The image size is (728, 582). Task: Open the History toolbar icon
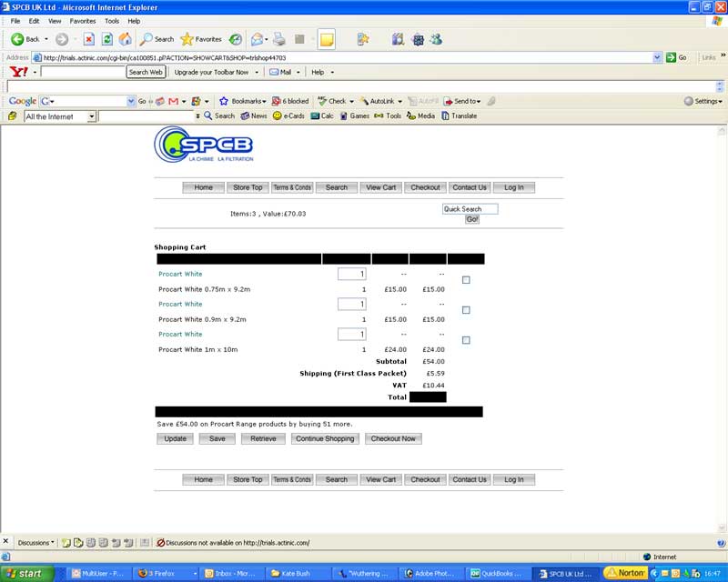[236, 39]
